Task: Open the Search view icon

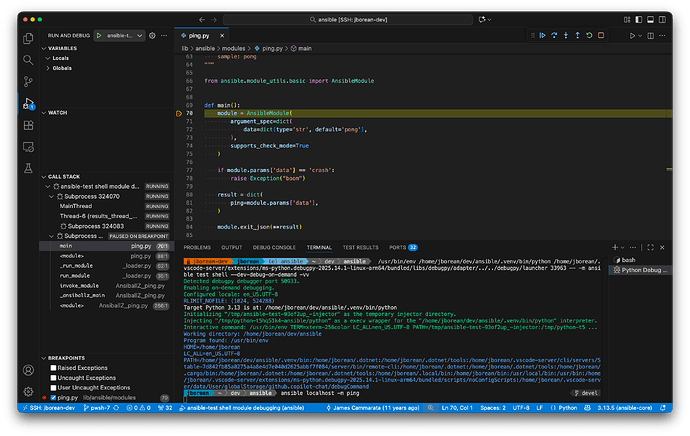Action: click(x=27, y=59)
